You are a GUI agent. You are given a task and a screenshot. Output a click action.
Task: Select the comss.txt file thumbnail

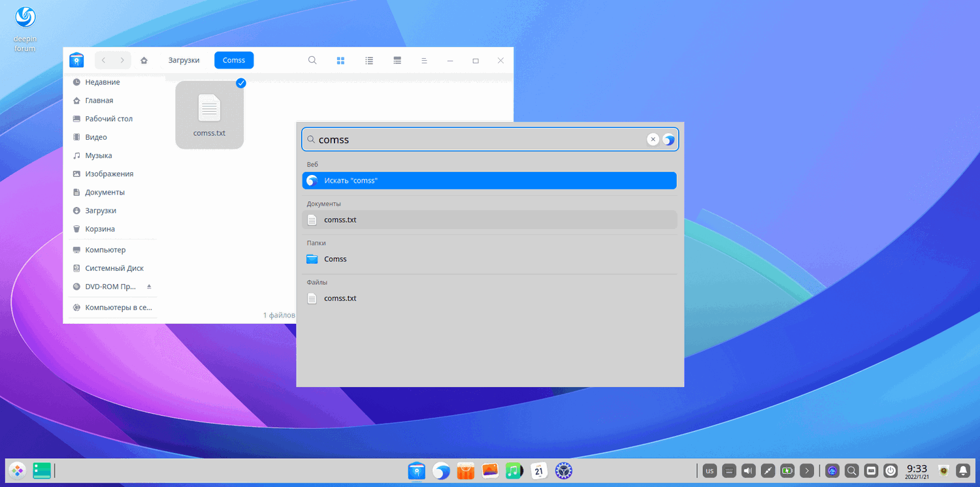click(x=210, y=115)
